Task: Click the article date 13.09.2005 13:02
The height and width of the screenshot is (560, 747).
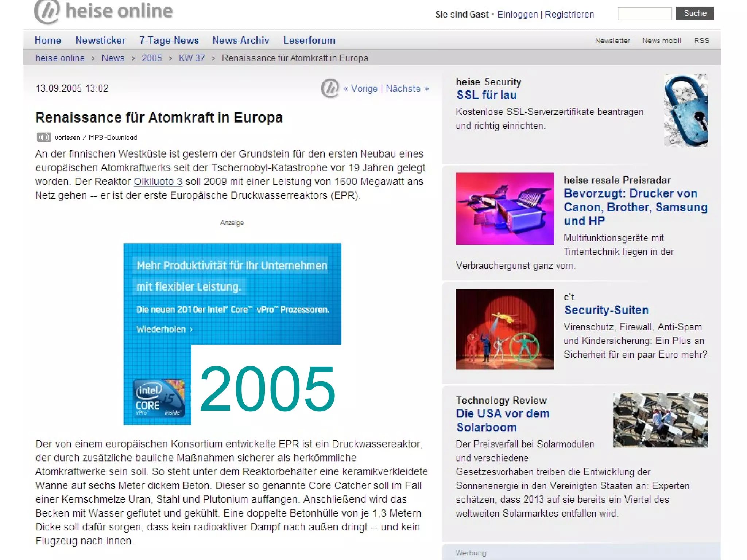Action: (72, 89)
